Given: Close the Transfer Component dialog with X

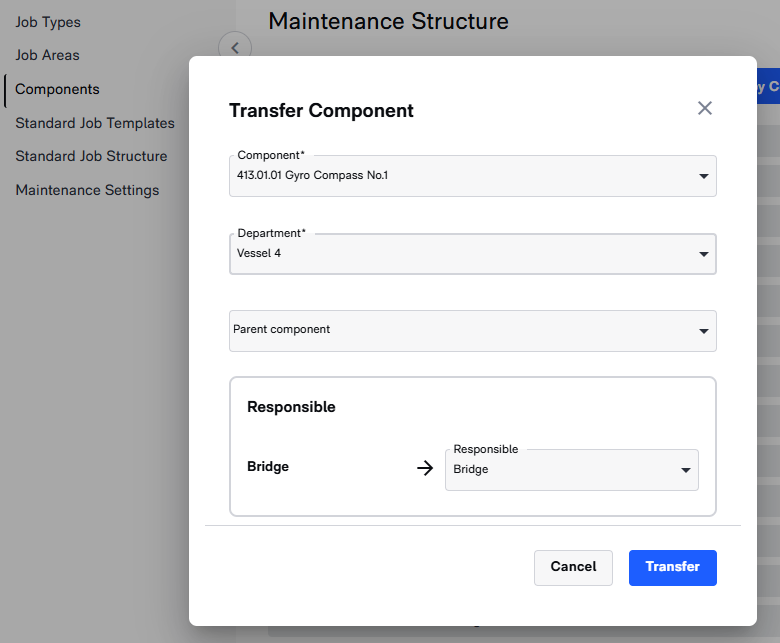Looking at the screenshot, I should point(705,108).
